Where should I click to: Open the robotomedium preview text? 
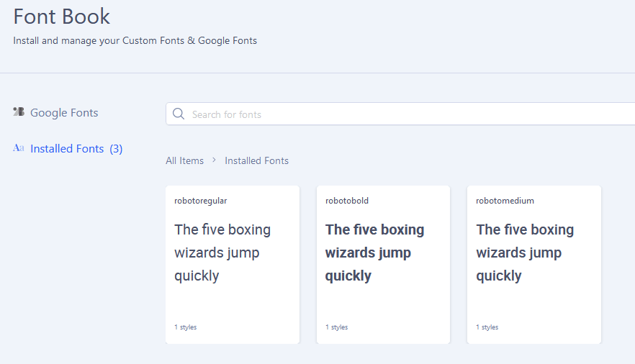525,252
